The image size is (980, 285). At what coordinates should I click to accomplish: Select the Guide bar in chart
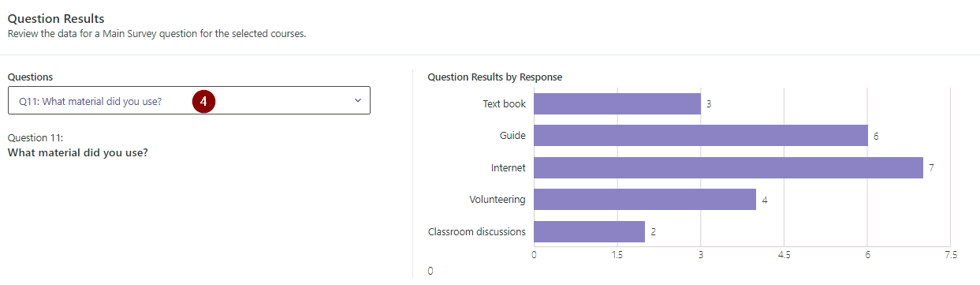click(x=700, y=136)
